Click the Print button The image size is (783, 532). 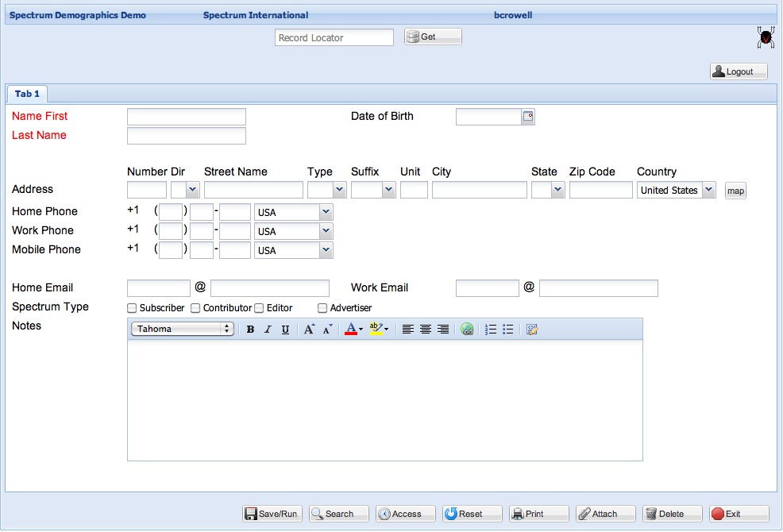(539, 514)
